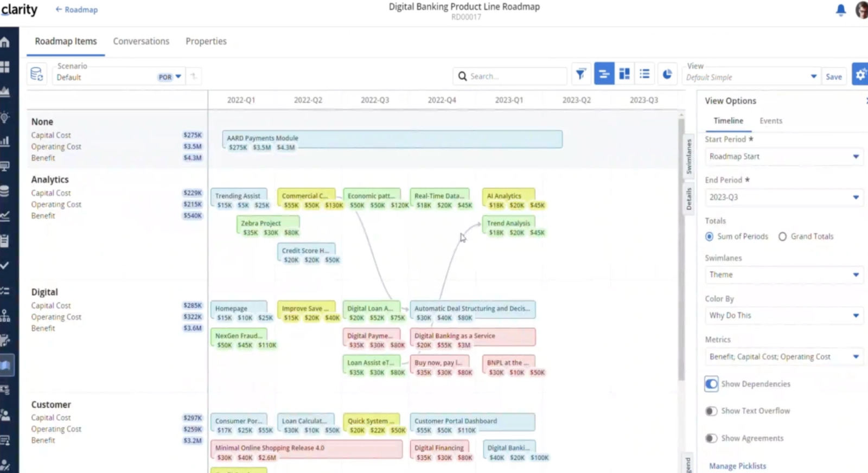The width and height of the screenshot is (868, 473).
Task: Click the 2022-Q4 period header
Action: 442,100
